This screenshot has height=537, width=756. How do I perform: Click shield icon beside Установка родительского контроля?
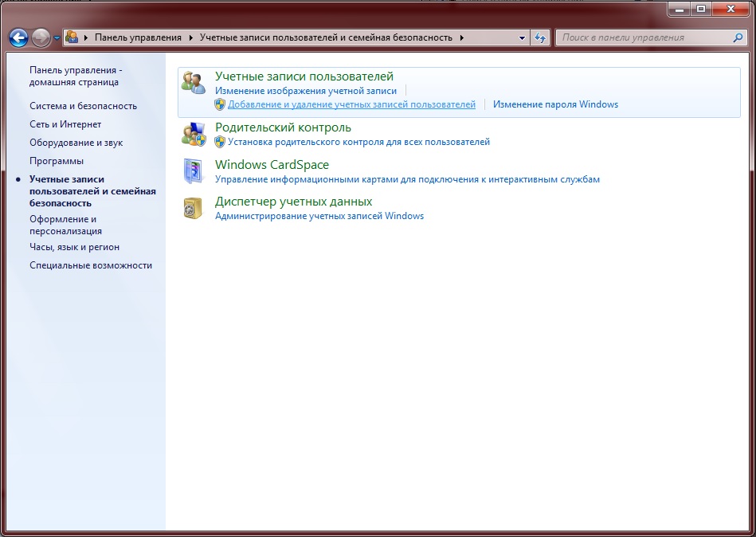(x=220, y=142)
